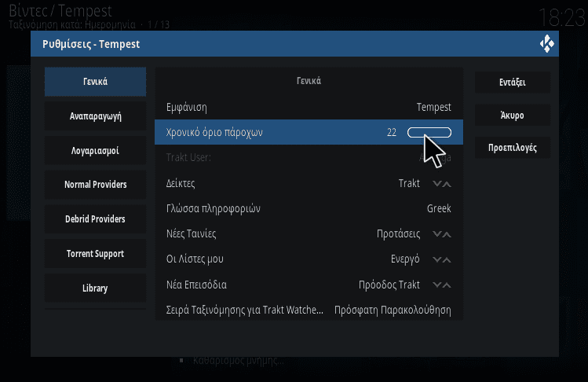The height and width of the screenshot is (382, 588).
Task: Click up arrow for Νέα Επεισόδια
Action: point(447,285)
